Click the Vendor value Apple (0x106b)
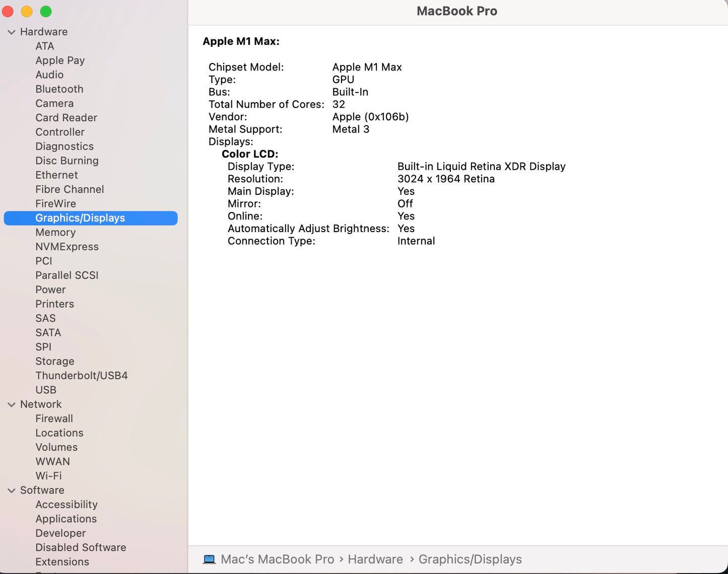Screen dimensions: 728x574 point(370,117)
